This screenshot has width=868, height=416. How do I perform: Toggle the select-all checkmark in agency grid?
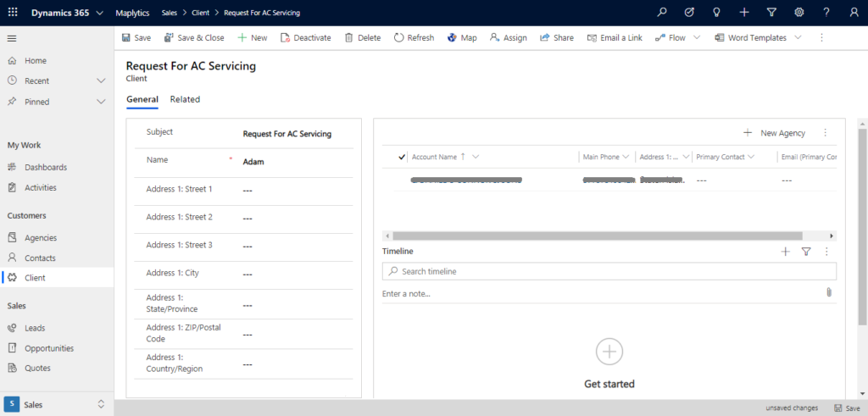coord(402,157)
